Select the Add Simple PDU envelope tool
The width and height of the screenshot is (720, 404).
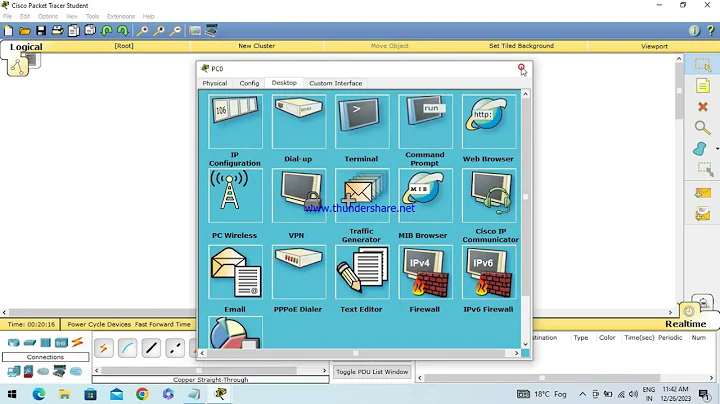(703, 193)
